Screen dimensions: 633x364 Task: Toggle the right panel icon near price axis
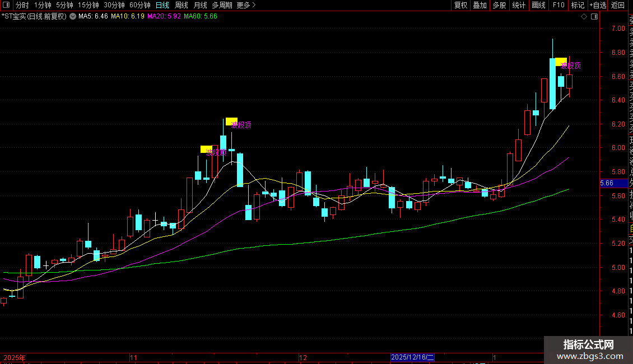tap(594, 17)
